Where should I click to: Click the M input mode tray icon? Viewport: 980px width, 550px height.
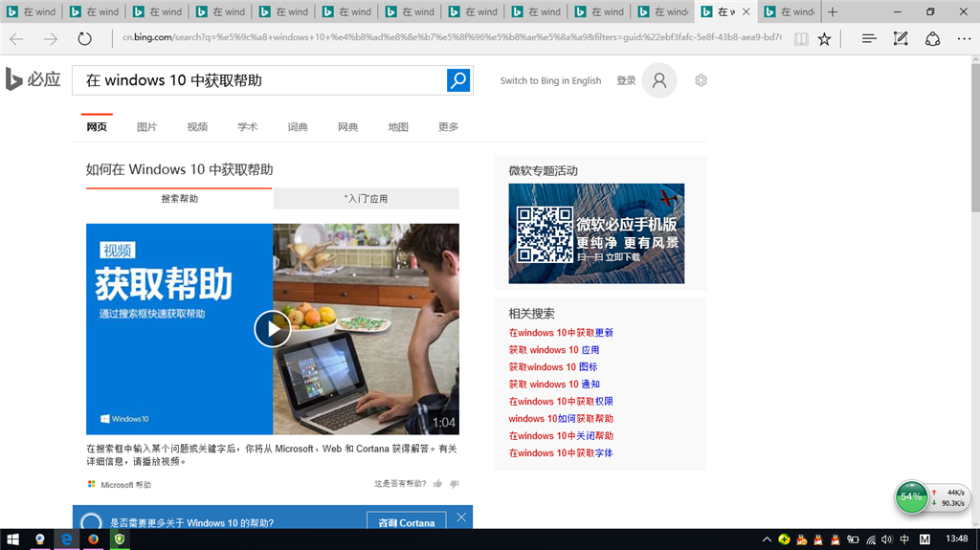click(925, 539)
